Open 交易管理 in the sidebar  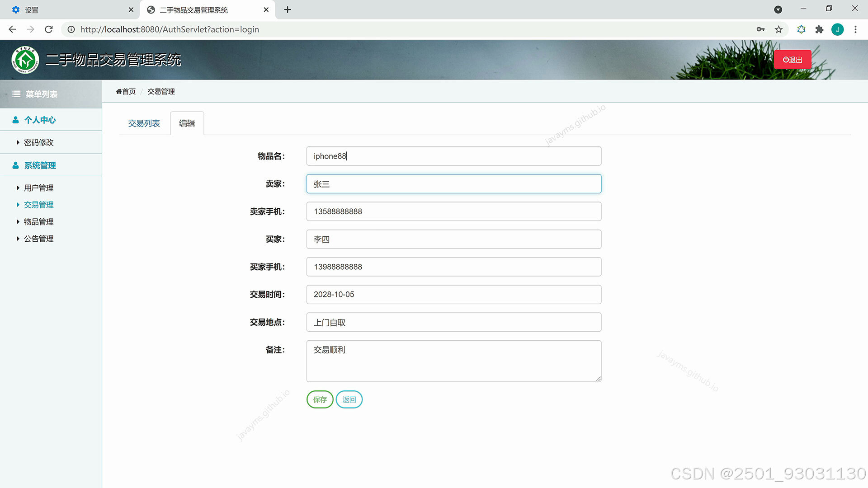click(38, 205)
